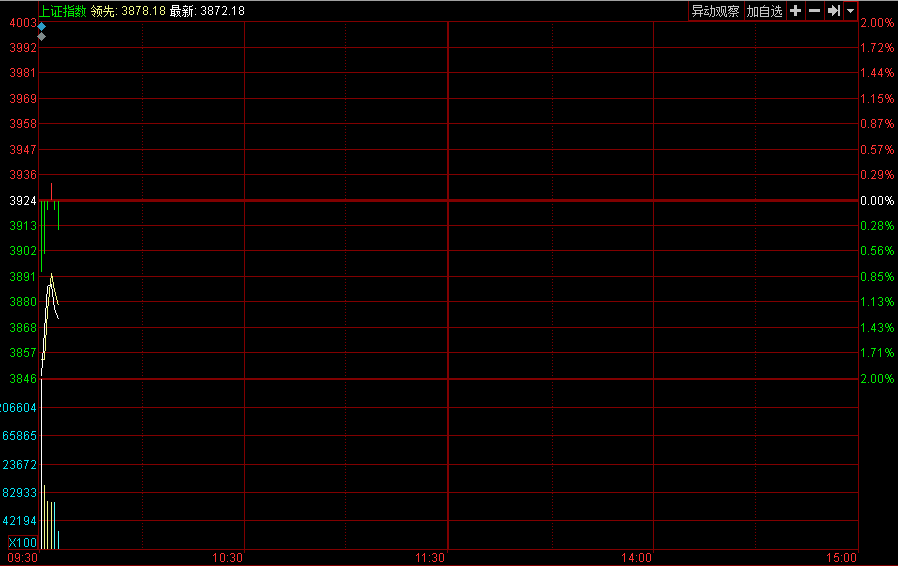Click the 0.00% percentage axis label
This screenshot has width=898, height=566.
click(x=877, y=201)
